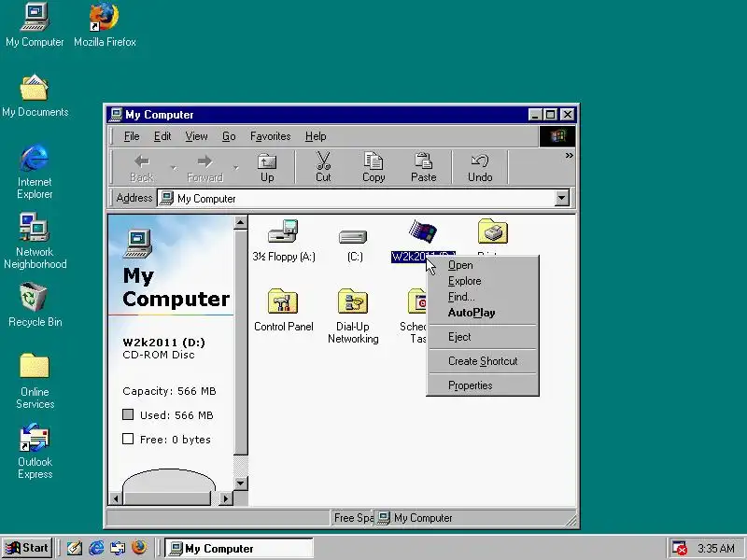Launch Internet Explorer desktop icon

coord(35,172)
